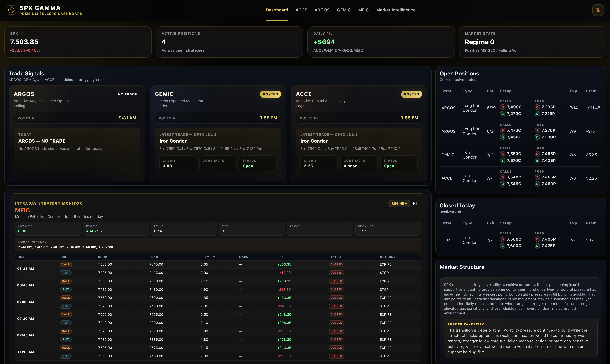Click PNL value -293.30
This screenshot has height=364, width=610.
click(284, 356)
